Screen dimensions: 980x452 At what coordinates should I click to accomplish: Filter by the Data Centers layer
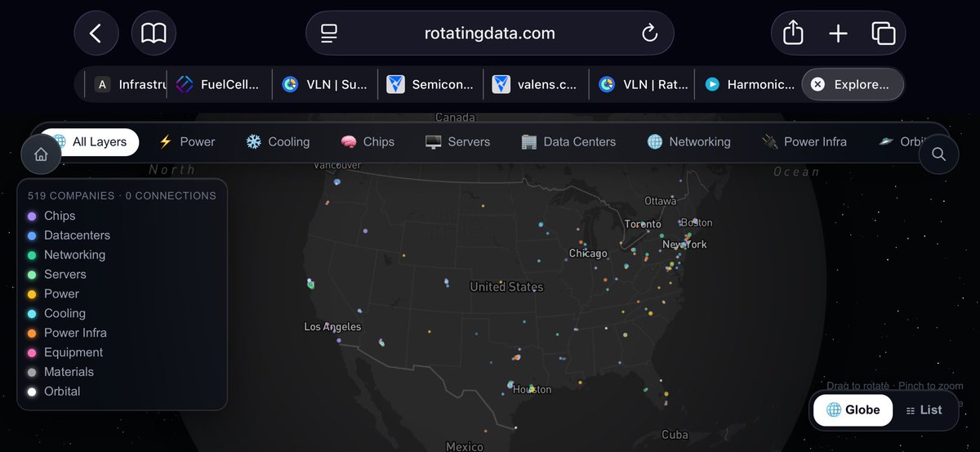(x=568, y=141)
